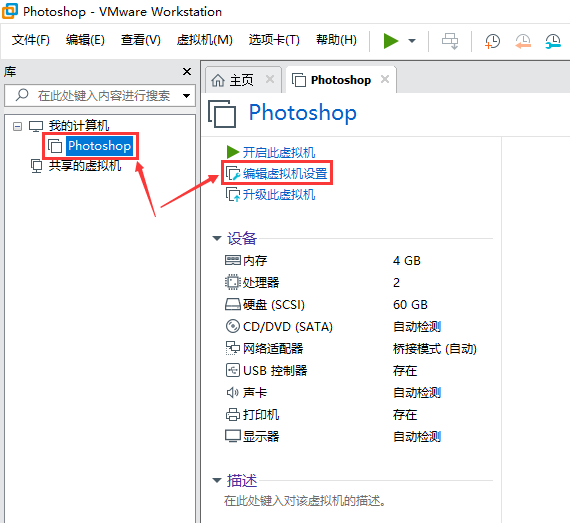Click the 共享的虚拟机 icon
Image resolution: width=570 pixels, height=523 pixels.
36,166
